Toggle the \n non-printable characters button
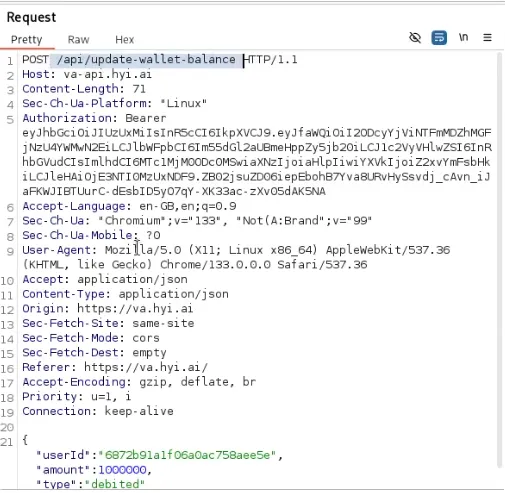This screenshot has width=505, height=493. 463,37
